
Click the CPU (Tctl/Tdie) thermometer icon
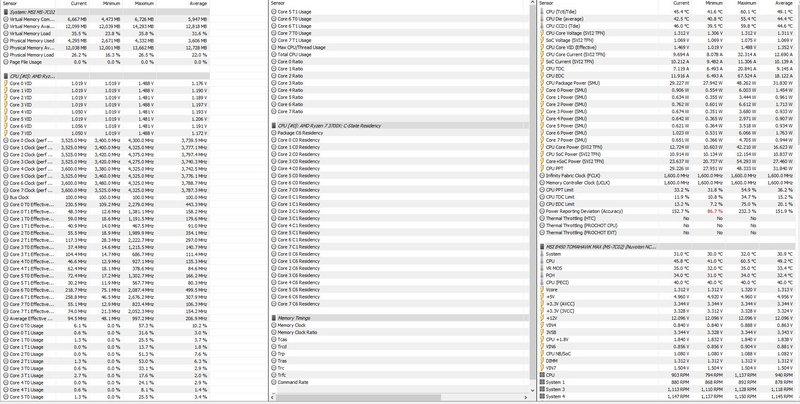tap(542, 11)
